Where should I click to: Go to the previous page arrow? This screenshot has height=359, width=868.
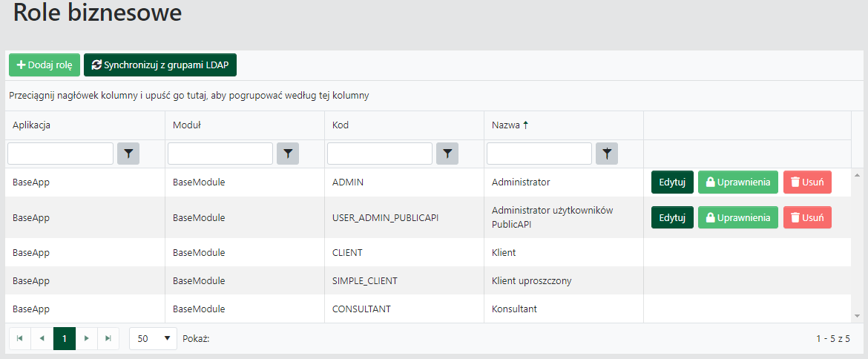point(42,338)
